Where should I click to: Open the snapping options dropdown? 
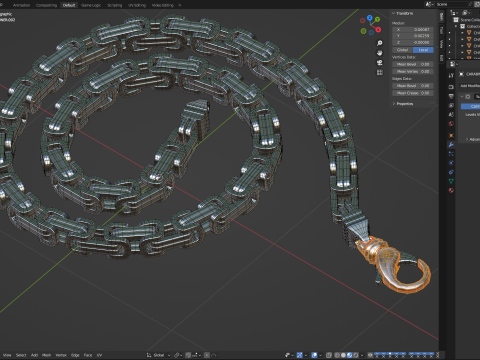click(196, 355)
